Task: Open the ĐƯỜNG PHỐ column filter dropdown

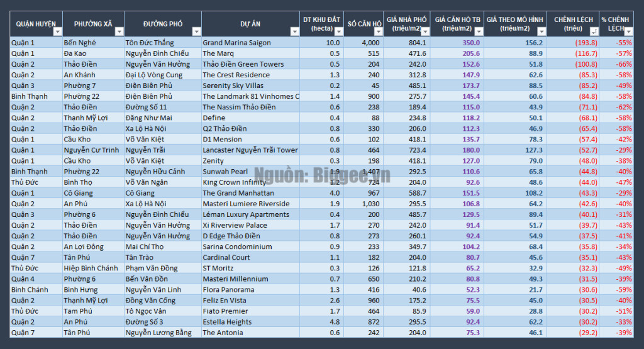Action: coord(197,31)
